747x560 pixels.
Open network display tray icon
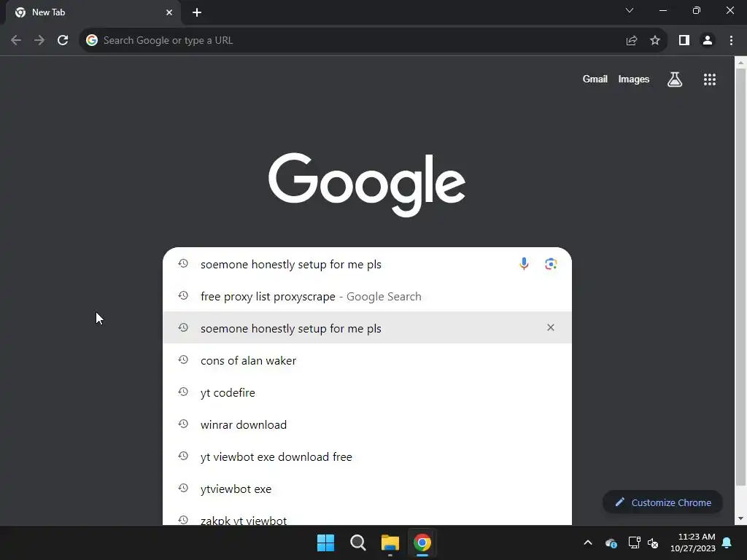click(x=634, y=542)
